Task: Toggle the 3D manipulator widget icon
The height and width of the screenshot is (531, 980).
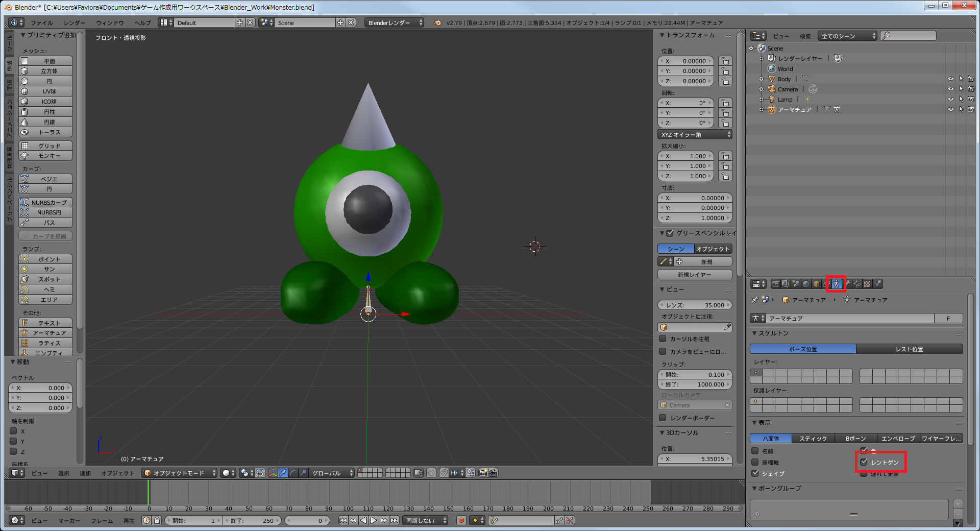Action: coord(273,473)
